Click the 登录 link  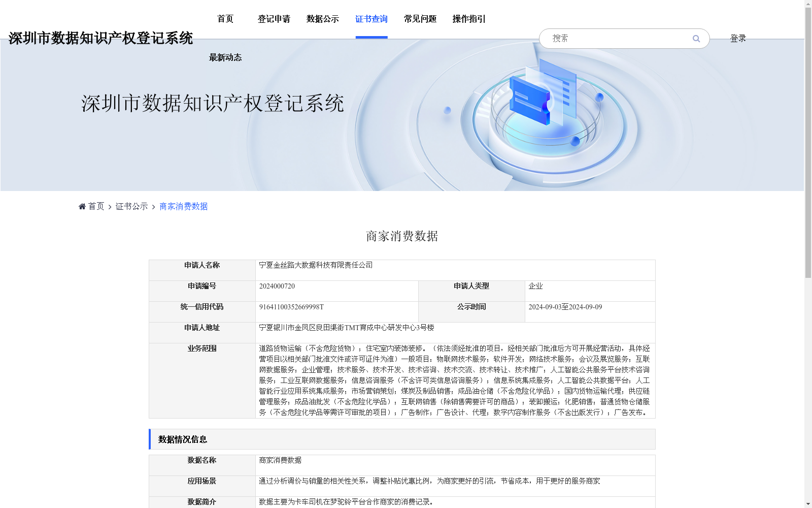click(738, 39)
